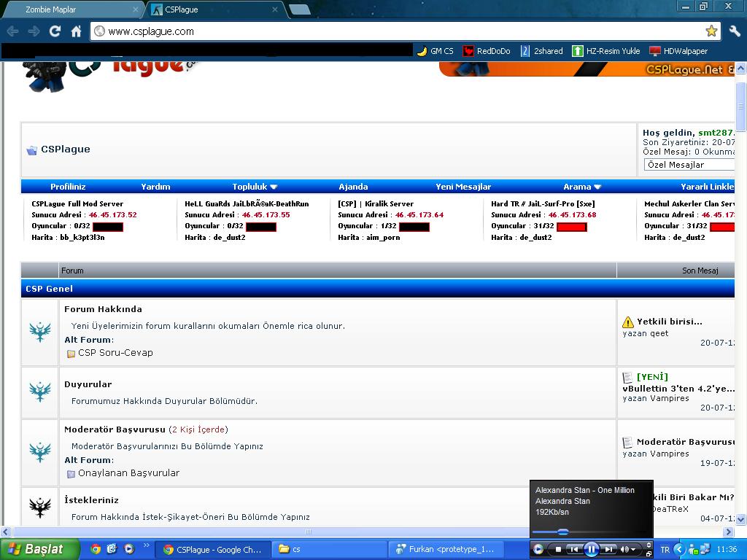This screenshot has height=560, width=747.
Task: Click the Başlat start button
Action: pos(38,549)
